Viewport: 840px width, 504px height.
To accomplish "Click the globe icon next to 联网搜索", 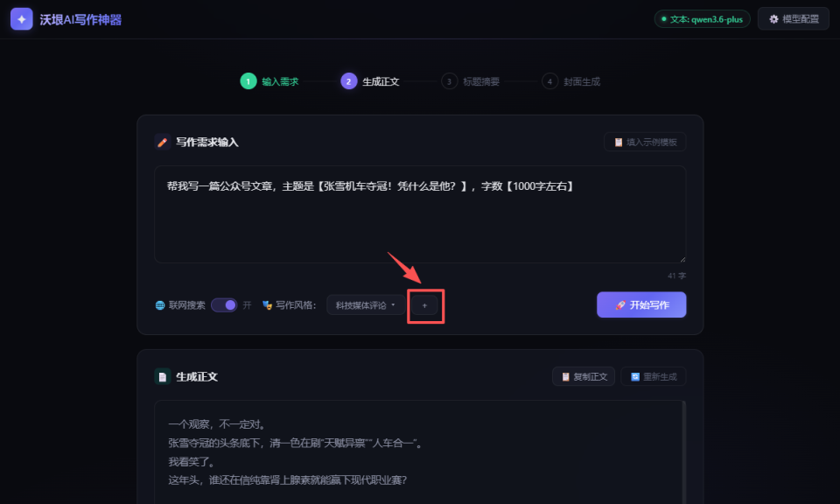I will (x=159, y=304).
